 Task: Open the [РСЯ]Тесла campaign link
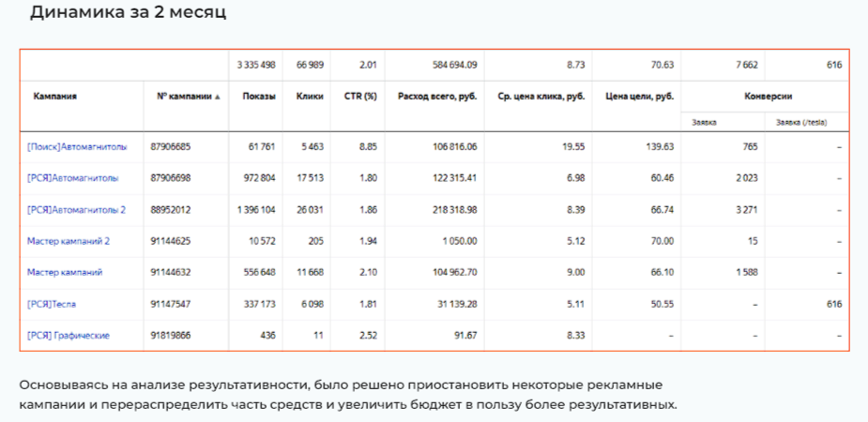[x=52, y=304]
